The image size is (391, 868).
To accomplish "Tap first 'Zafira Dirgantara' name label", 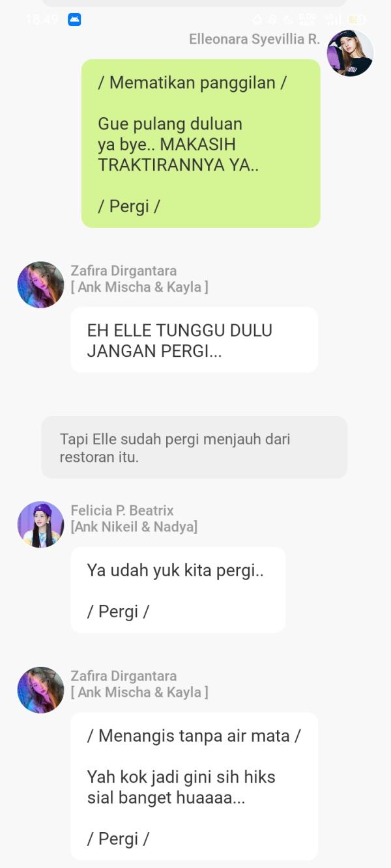I will point(123,271).
